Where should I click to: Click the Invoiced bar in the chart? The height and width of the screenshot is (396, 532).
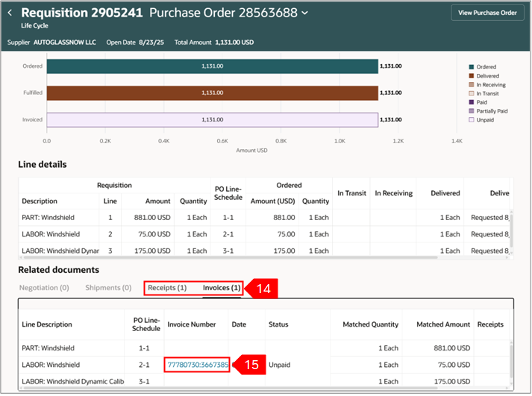coord(212,119)
